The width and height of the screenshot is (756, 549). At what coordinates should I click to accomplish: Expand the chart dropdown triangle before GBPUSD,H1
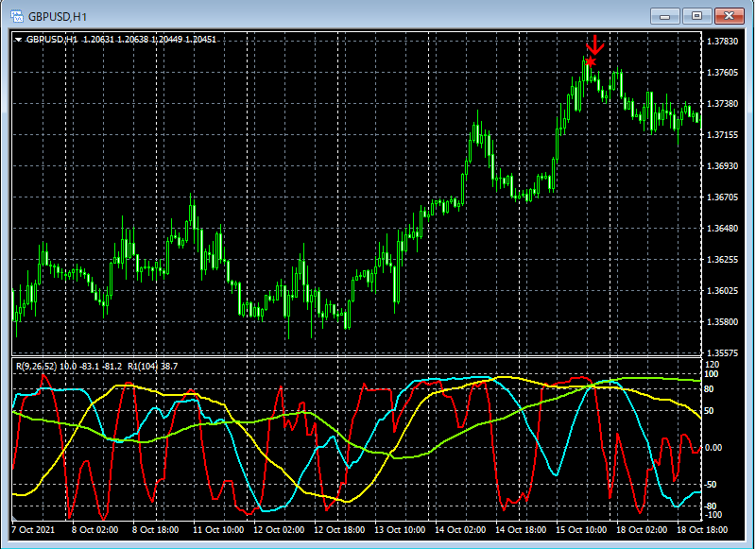click(x=18, y=40)
